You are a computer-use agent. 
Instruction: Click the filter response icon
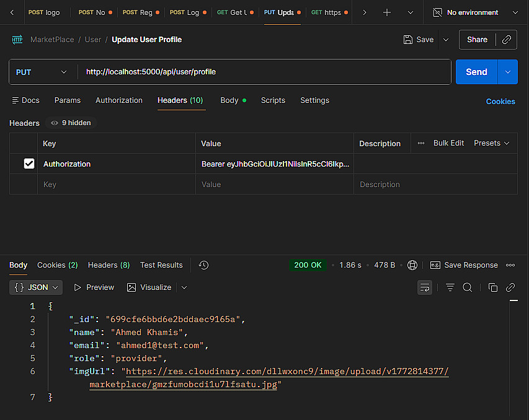tap(450, 287)
